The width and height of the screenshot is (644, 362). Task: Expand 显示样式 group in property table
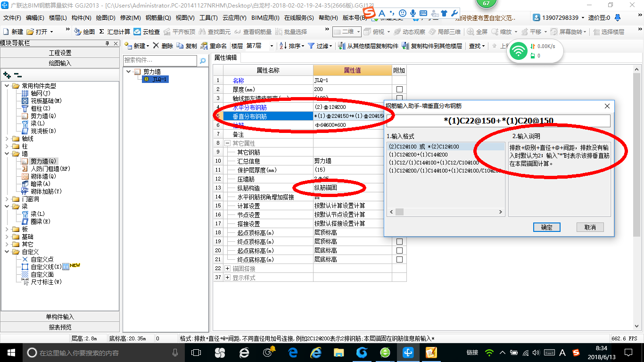[x=227, y=277]
